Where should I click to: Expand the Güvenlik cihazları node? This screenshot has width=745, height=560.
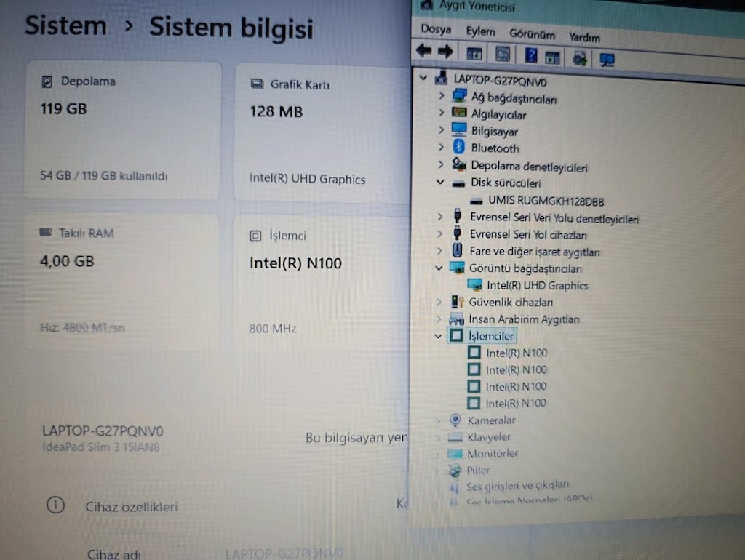click(439, 302)
